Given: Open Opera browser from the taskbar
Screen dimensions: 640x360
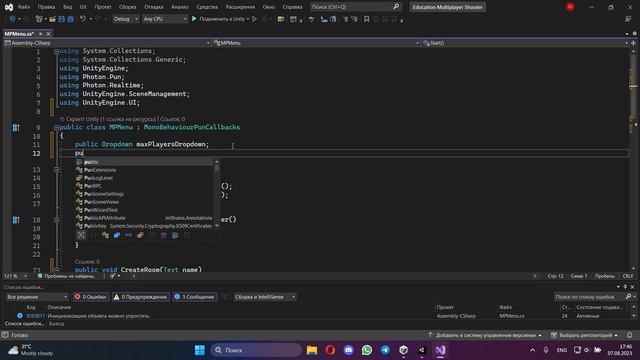Looking at the screenshot, I should click(x=330, y=350).
